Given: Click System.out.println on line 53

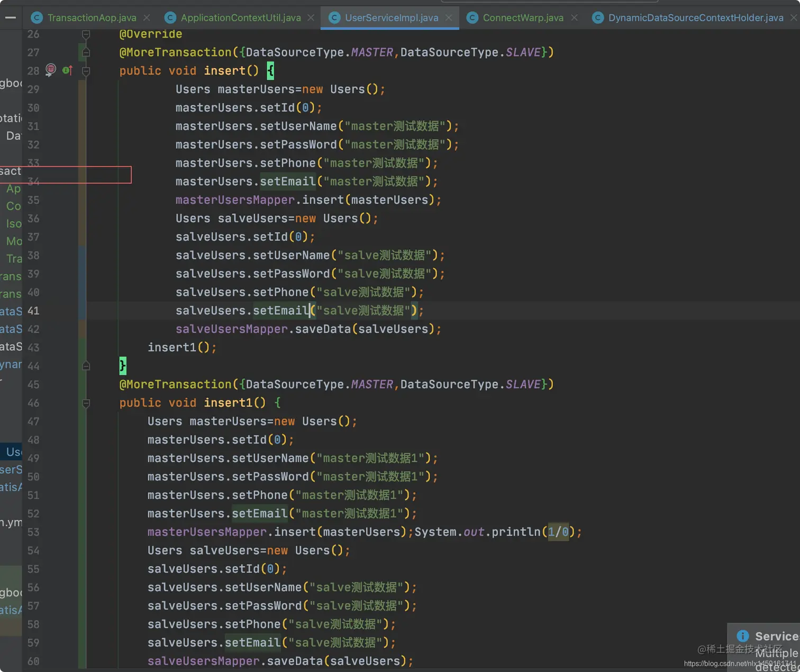Looking at the screenshot, I should pos(478,532).
